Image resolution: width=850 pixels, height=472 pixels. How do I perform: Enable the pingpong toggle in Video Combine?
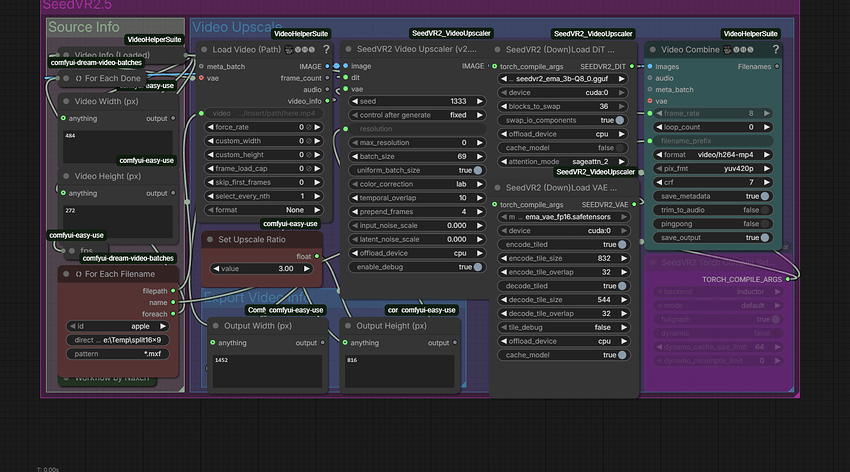tap(765, 224)
